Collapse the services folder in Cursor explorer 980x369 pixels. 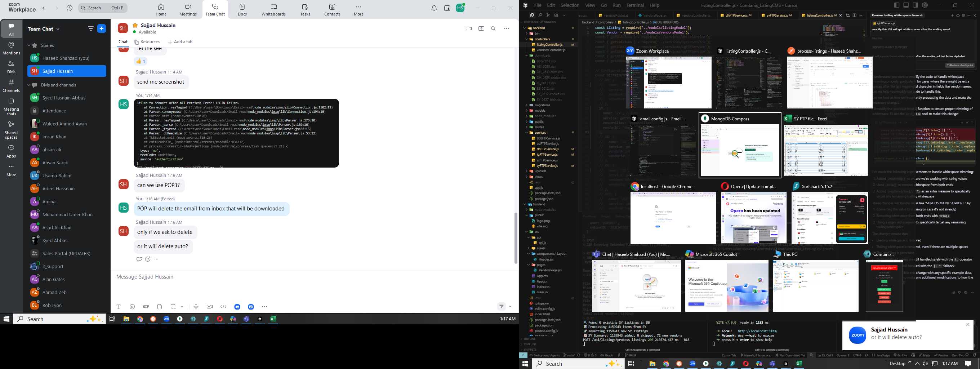tap(527, 133)
